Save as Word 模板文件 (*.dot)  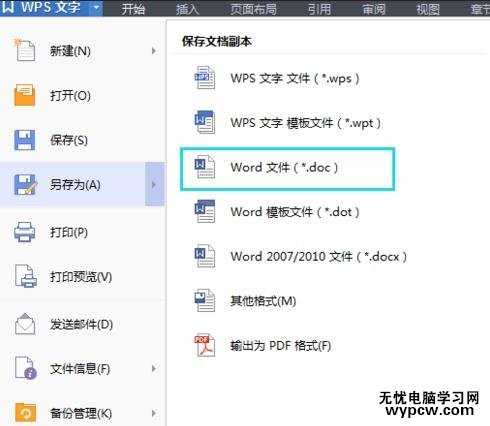pos(295,212)
